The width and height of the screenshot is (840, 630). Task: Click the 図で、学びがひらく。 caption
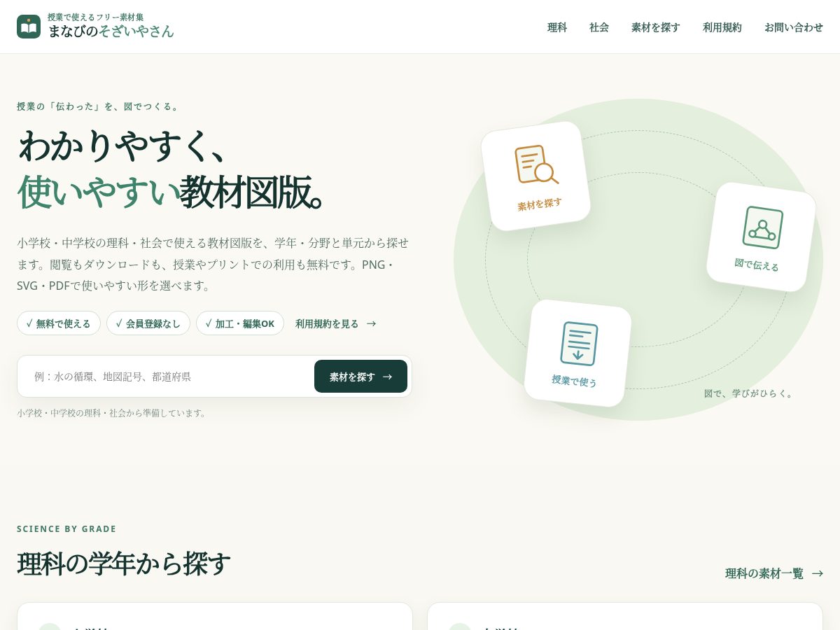750,393
